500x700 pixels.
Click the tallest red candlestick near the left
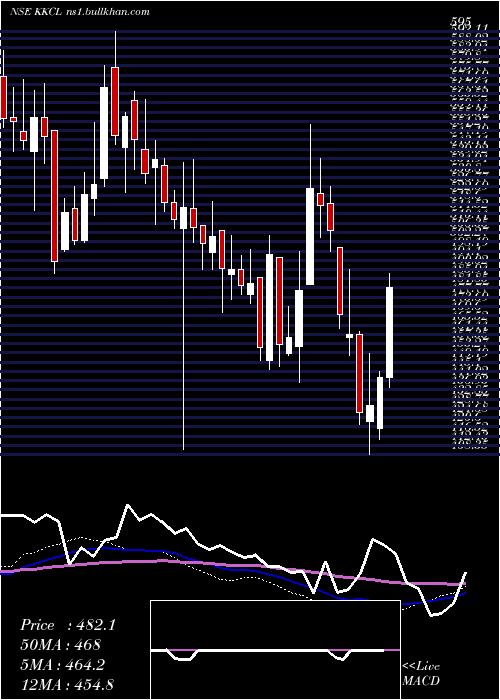click(x=54, y=196)
